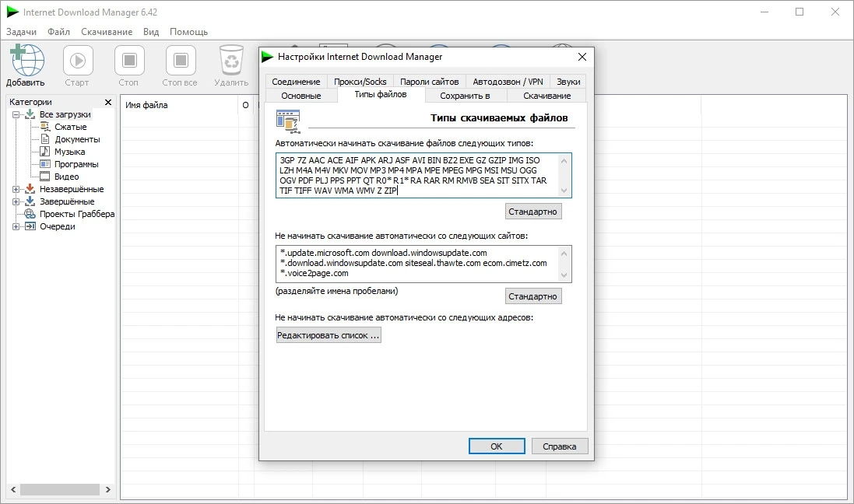Close the settings dialog with the X
This screenshot has width=854, height=504.
(x=582, y=57)
